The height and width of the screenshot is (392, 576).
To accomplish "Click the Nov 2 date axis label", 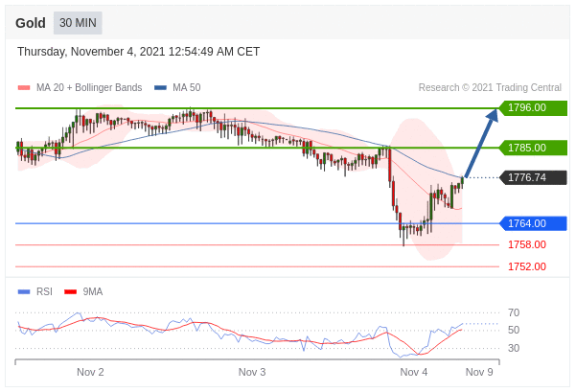I will (90, 372).
